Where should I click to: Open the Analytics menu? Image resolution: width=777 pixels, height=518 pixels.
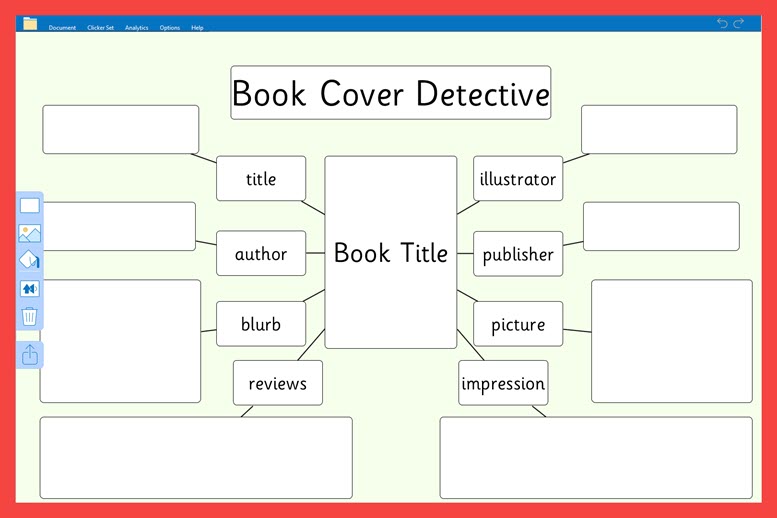(x=136, y=28)
